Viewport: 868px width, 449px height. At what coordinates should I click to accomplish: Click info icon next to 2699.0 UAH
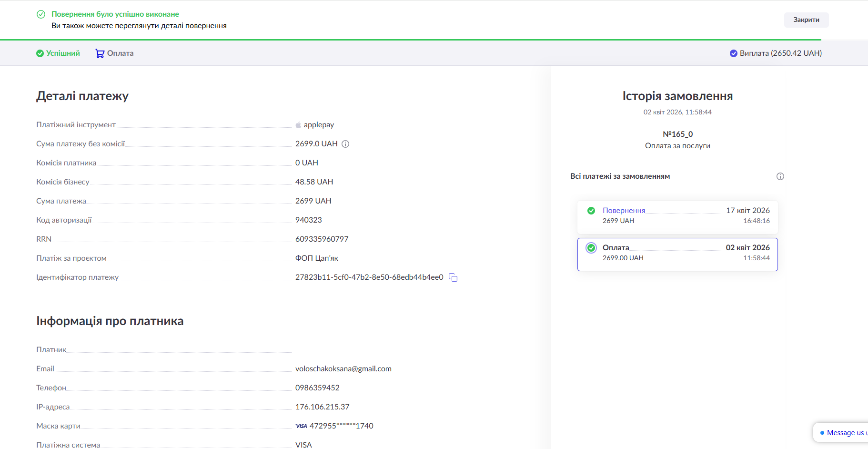[345, 144]
